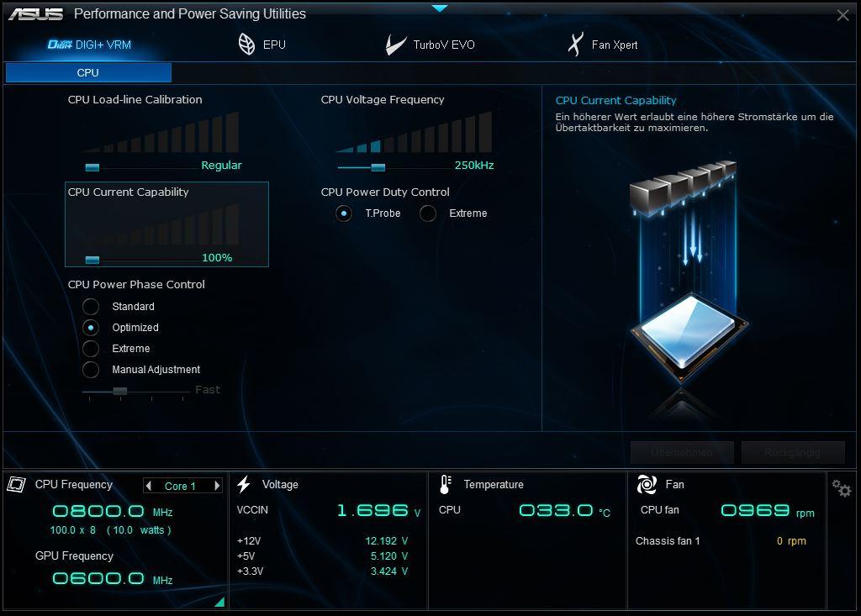Screen dimensions: 861x616
Task: Click the CPU chip illustration
Action: 688,336
